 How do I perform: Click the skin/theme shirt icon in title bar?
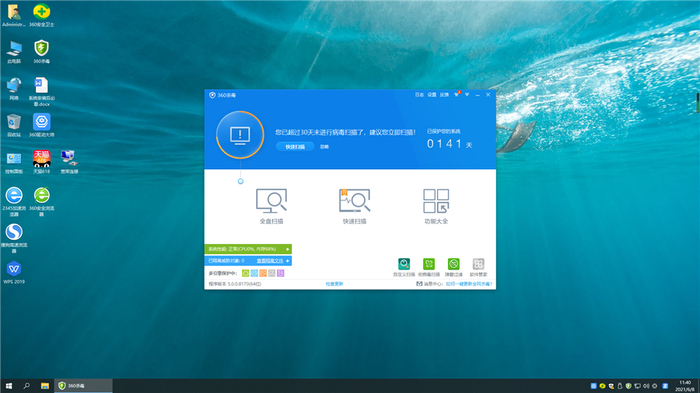click(457, 95)
